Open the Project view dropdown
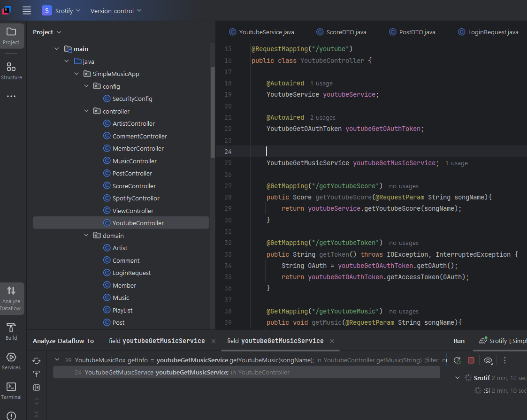This screenshot has width=527, height=420. tap(47, 32)
